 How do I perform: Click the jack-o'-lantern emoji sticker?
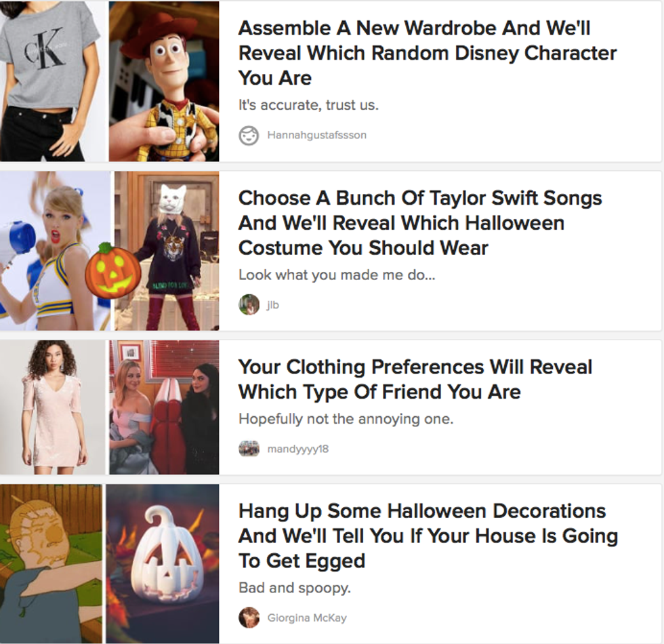click(x=112, y=269)
